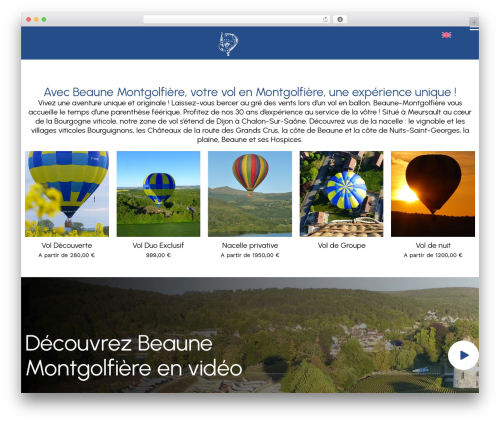Click the Découvrez Beaune Montgolfière en vidéo title

134,356
